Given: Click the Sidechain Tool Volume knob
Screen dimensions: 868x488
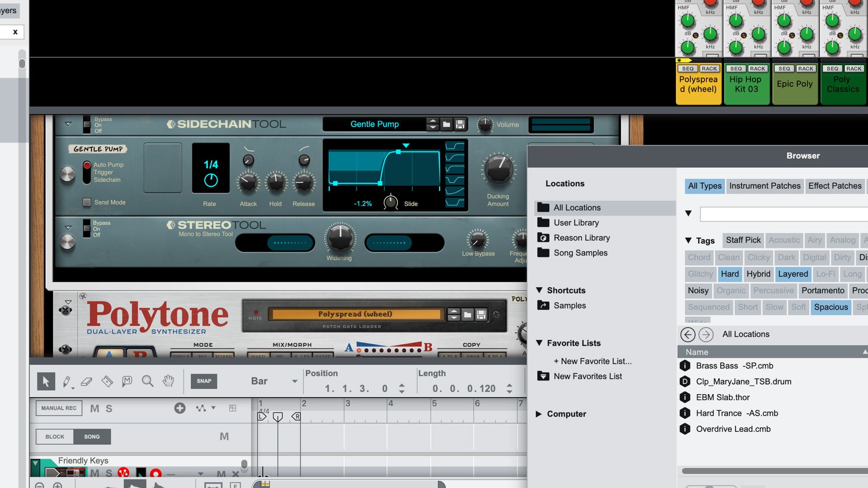Looking at the screenshot, I should (x=485, y=125).
